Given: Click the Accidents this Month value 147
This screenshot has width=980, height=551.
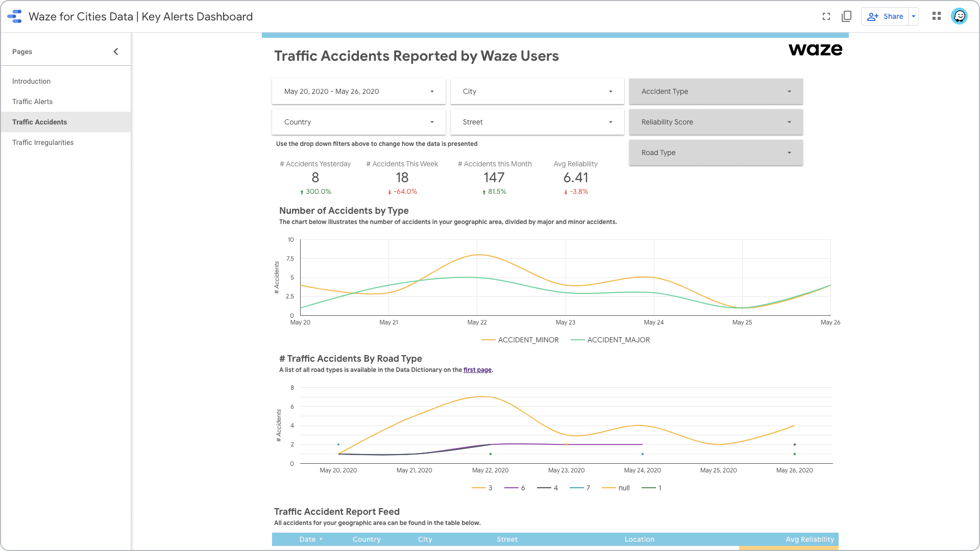Looking at the screenshot, I should [x=494, y=178].
